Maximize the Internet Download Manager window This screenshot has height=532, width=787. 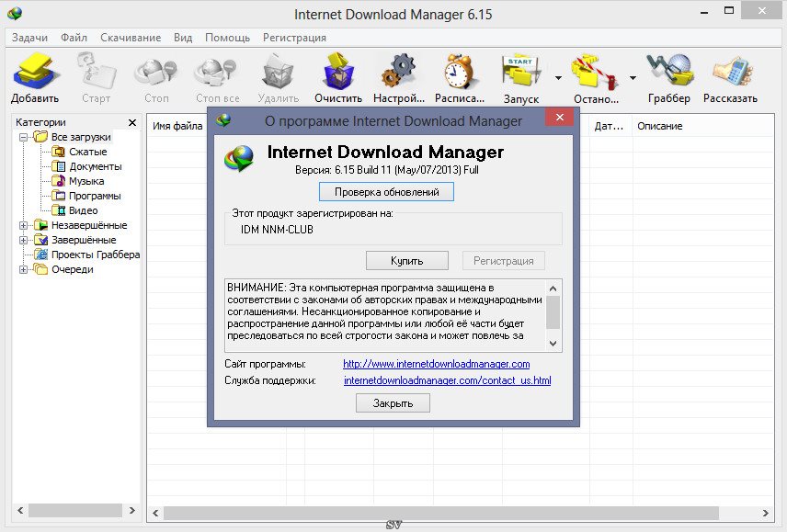729,10
